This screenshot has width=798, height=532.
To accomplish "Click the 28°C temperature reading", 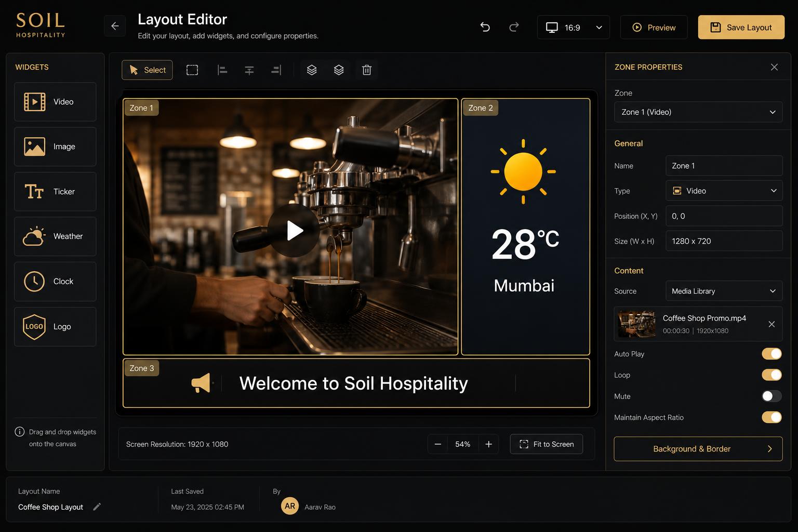I will [x=525, y=244].
